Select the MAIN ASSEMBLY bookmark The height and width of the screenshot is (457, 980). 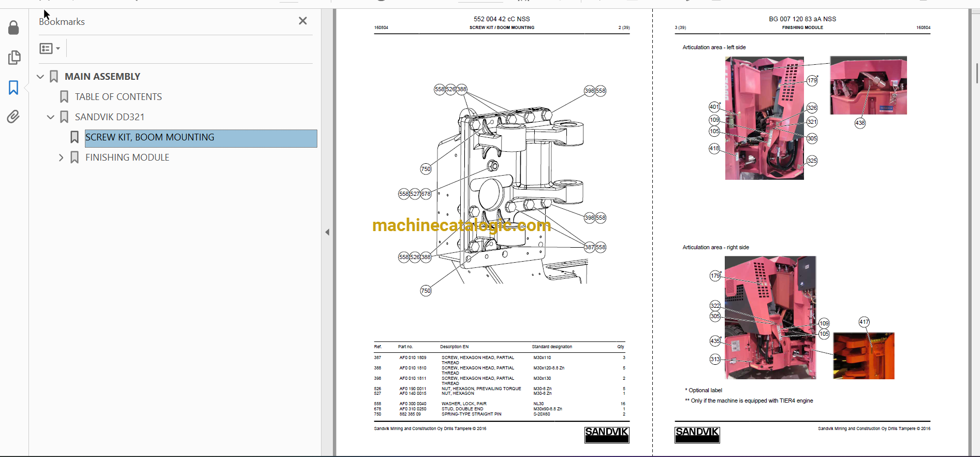tap(103, 77)
